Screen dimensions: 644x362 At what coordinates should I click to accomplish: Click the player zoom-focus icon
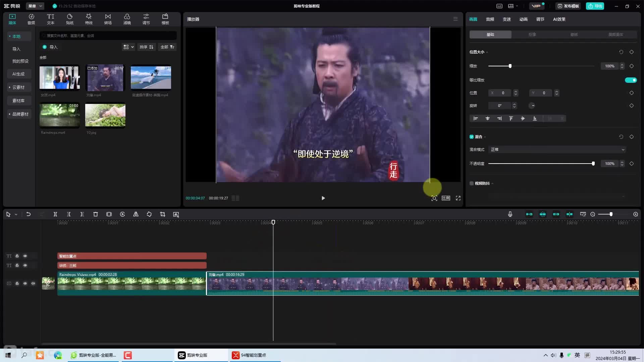pos(434,198)
